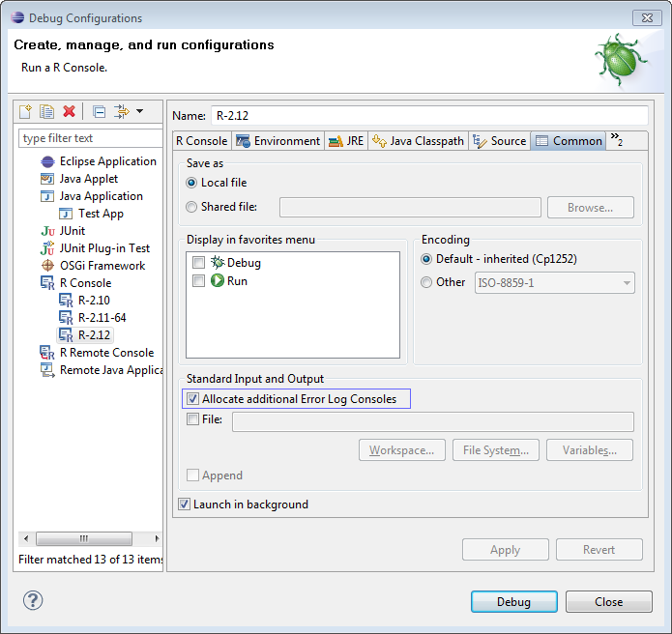Enable the File output checkbox
The height and width of the screenshot is (634, 672).
pos(192,418)
